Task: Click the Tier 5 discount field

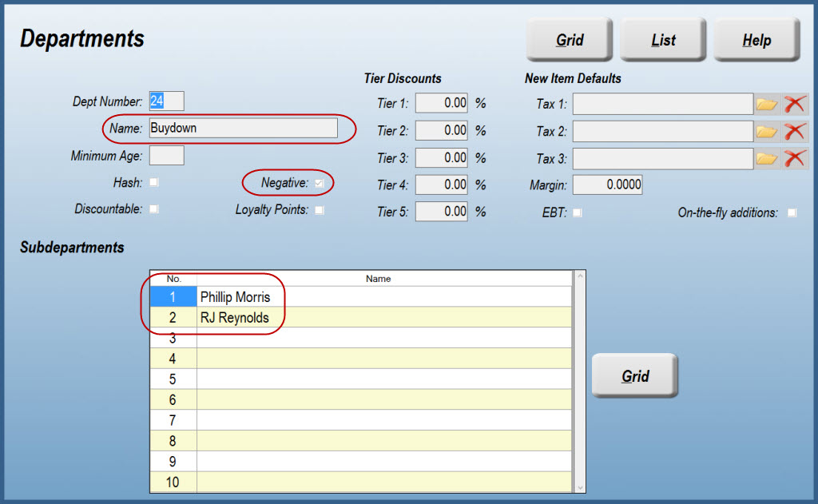Action: (x=441, y=212)
